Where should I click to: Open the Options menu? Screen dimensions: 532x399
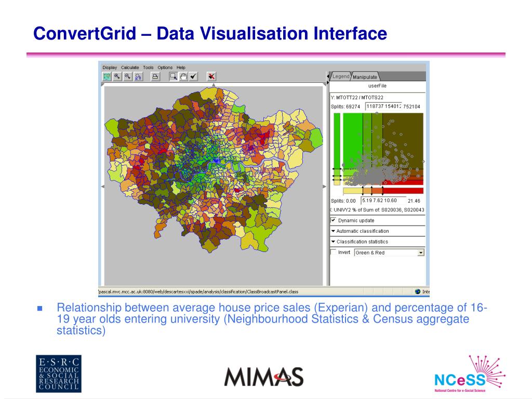tap(165, 68)
